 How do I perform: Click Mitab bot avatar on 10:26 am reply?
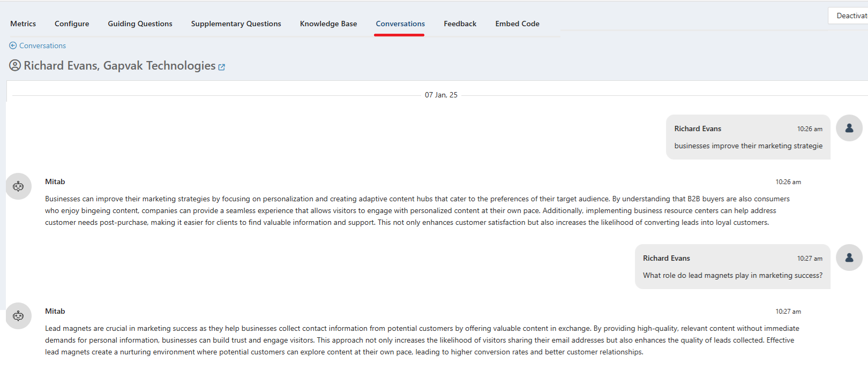click(x=19, y=186)
